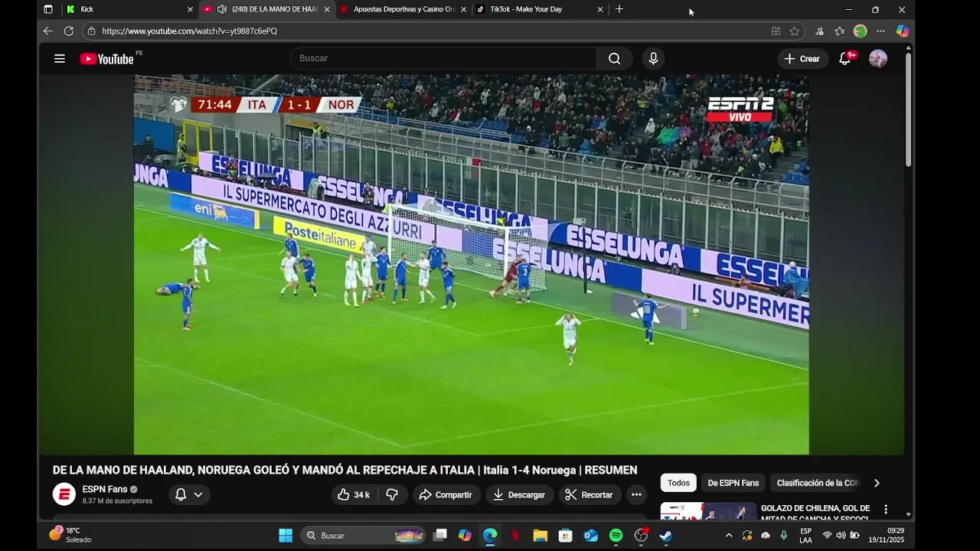Open the Edge tab actions menu icon
Image resolution: width=980 pixels, height=551 pixels.
tap(48, 9)
